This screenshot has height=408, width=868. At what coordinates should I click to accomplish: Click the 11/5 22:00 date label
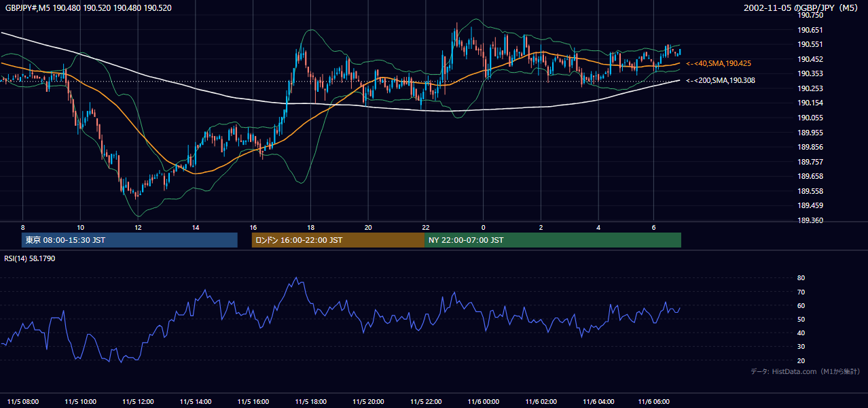[426, 401]
